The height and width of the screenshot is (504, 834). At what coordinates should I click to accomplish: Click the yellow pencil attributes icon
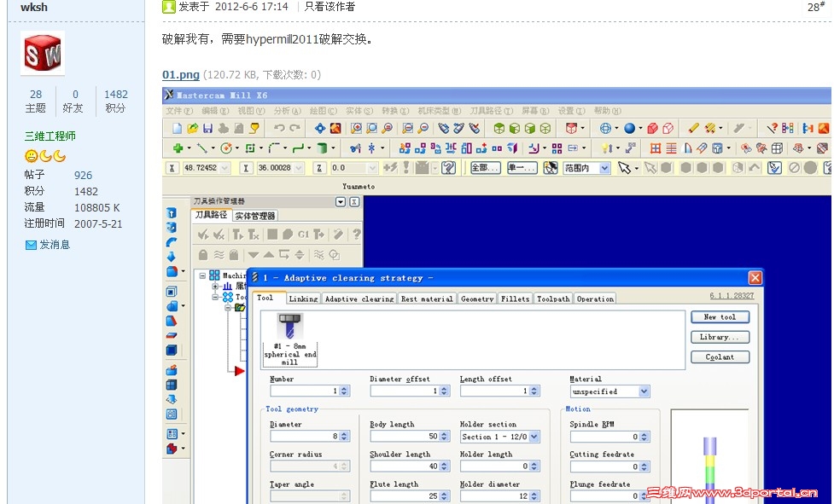(x=693, y=128)
